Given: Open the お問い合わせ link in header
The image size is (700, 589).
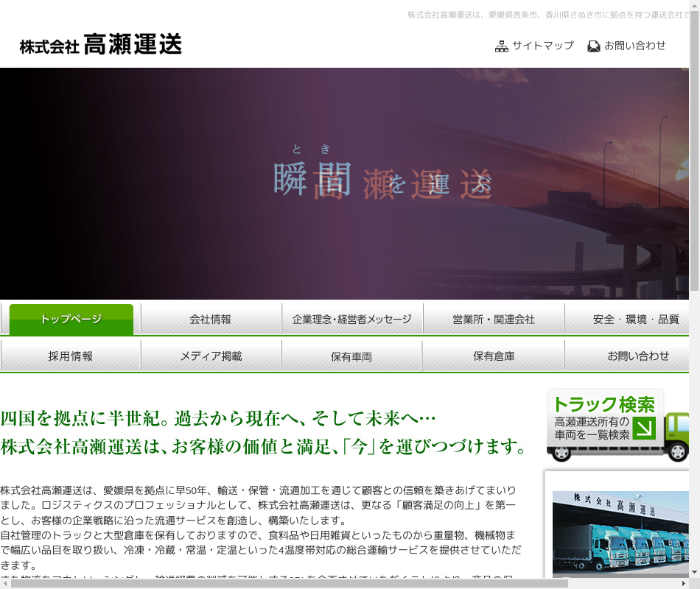Looking at the screenshot, I should [x=634, y=46].
